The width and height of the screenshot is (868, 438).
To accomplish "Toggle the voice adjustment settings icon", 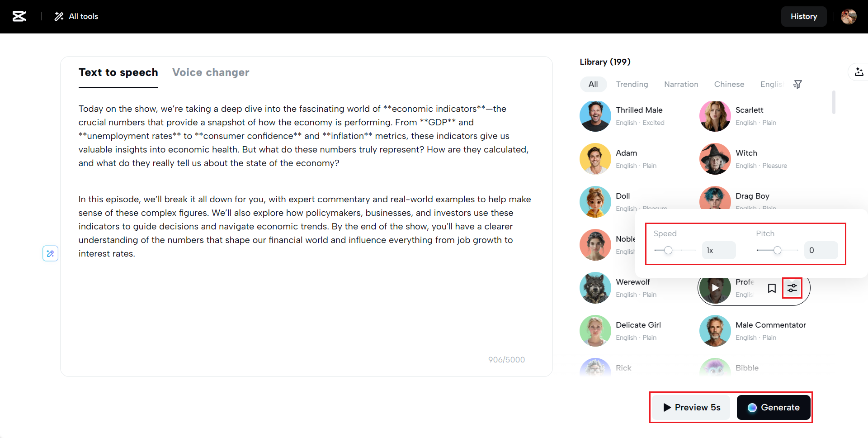I will (x=792, y=288).
